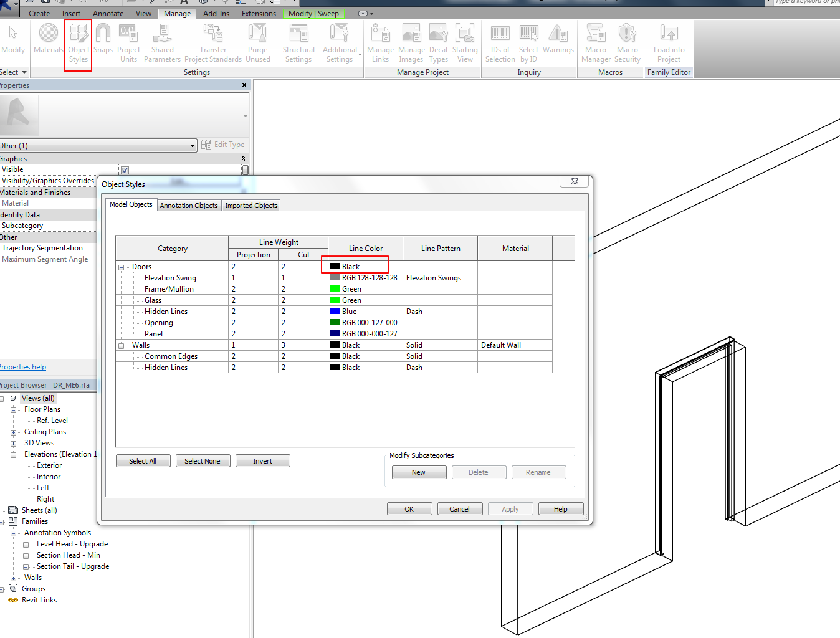
Task: Open the Select panel dropdown
Action: click(x=14, y=72)
